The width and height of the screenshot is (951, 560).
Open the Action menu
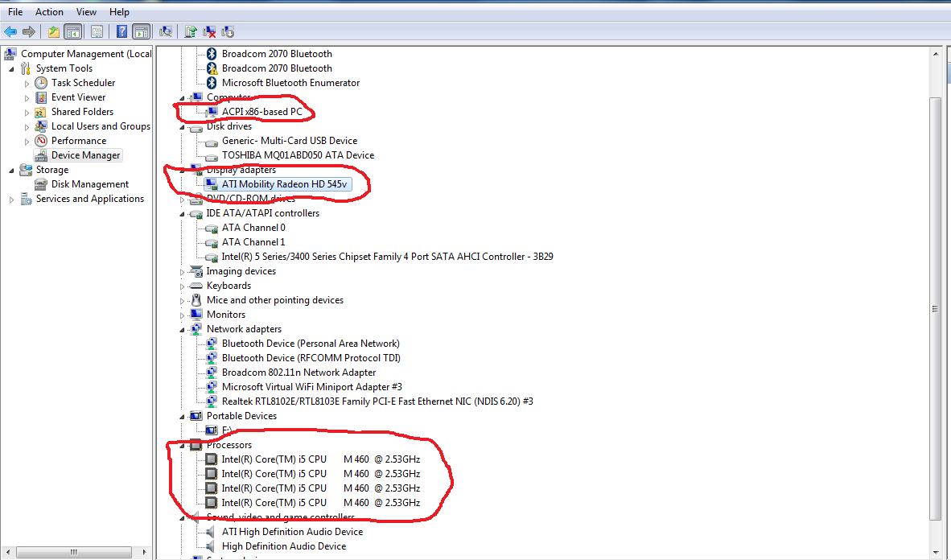click(x=49, y=12)
